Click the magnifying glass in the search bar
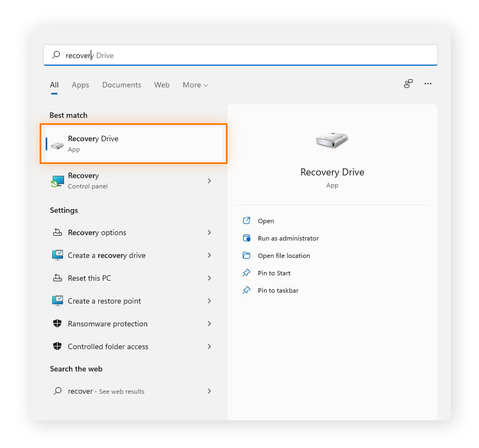The image size is (479, 448). (x=55, y=55)
